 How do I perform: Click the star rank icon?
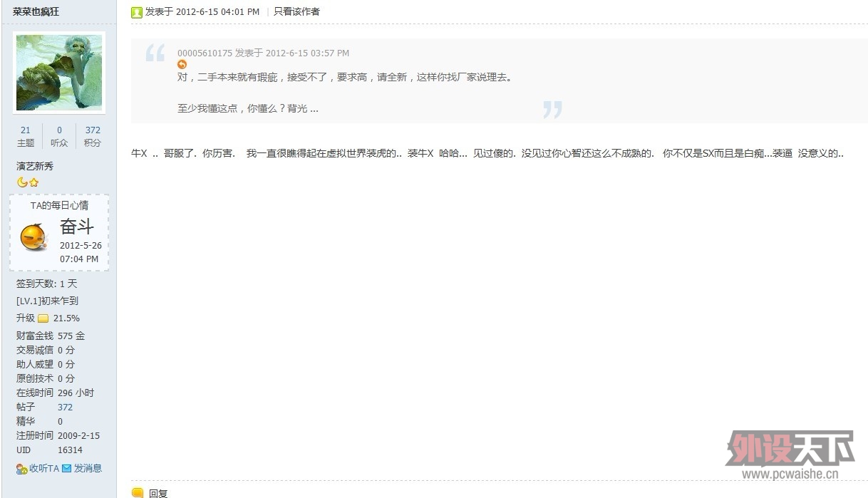pyautogui.click(x=33, y=182)
